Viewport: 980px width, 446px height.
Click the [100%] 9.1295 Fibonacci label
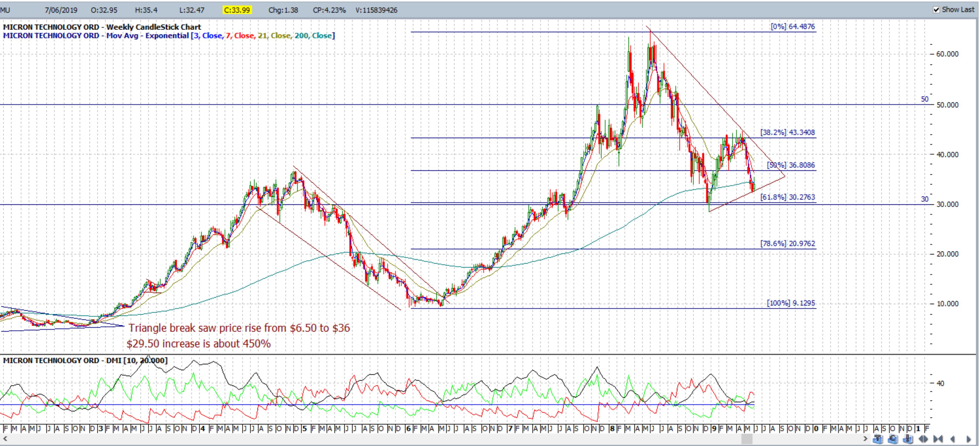[x=791, y=303]
